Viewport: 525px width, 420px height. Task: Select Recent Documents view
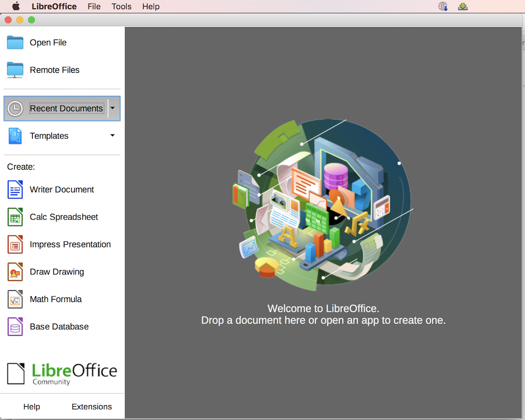pyautogui.click(x=66, y=108)
